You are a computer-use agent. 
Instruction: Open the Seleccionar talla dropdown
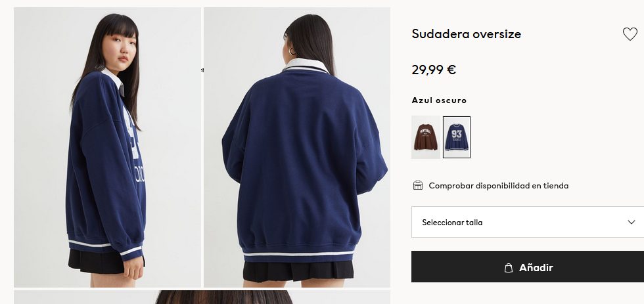tap(528, 222)
